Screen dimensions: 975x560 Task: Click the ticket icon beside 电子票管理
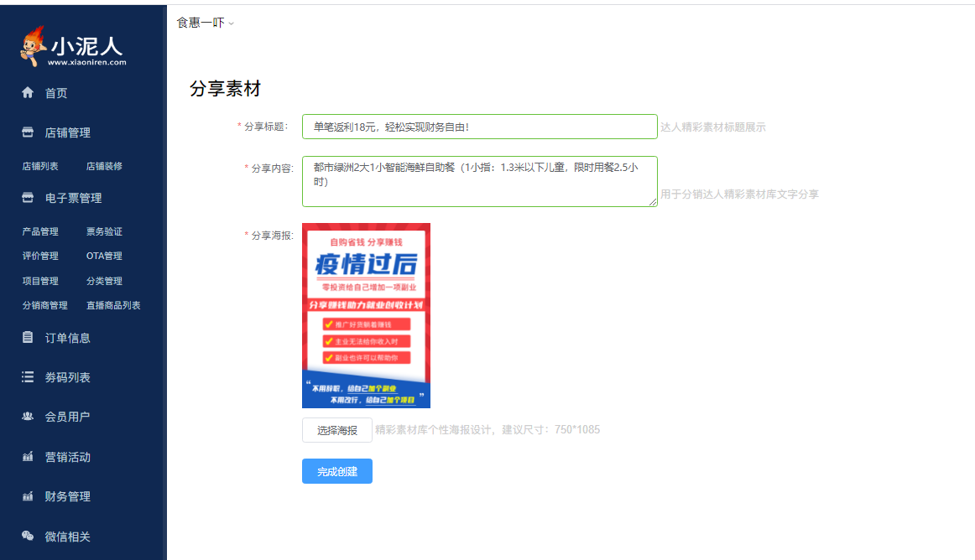tap(28, 198)
